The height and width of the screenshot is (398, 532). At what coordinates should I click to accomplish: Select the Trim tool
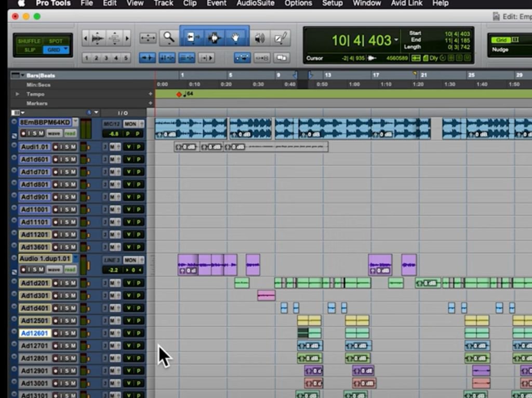click(x=192, y=37)
